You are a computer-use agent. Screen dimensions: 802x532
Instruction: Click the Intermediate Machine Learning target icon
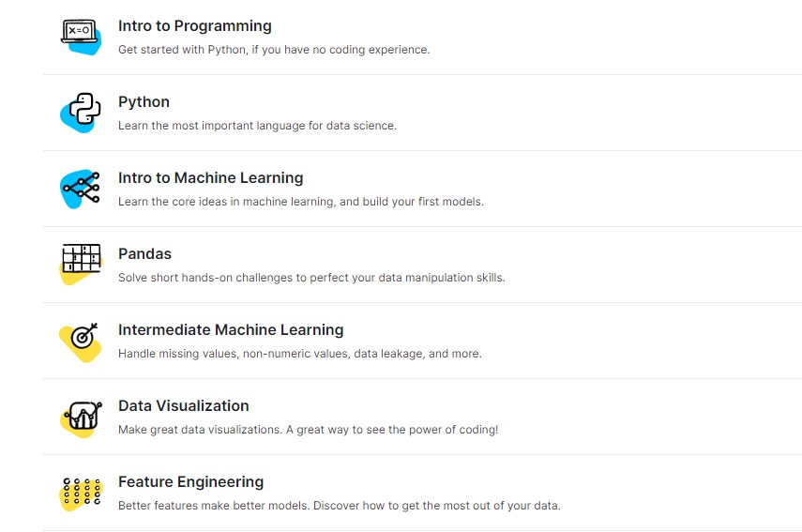81,342
